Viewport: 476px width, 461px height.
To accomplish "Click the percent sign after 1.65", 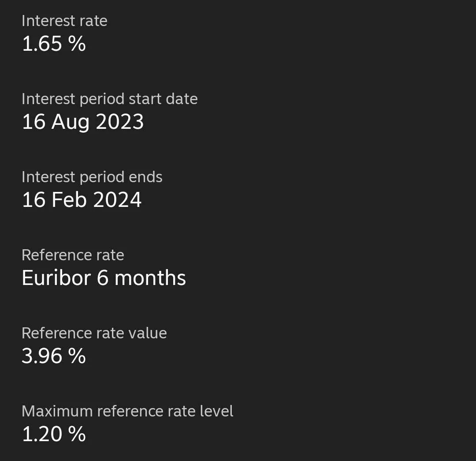I will (x=77, y=44).
